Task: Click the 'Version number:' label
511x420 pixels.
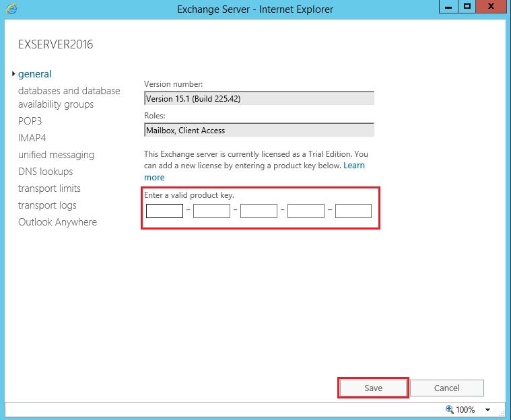Action: coord(174,84)
